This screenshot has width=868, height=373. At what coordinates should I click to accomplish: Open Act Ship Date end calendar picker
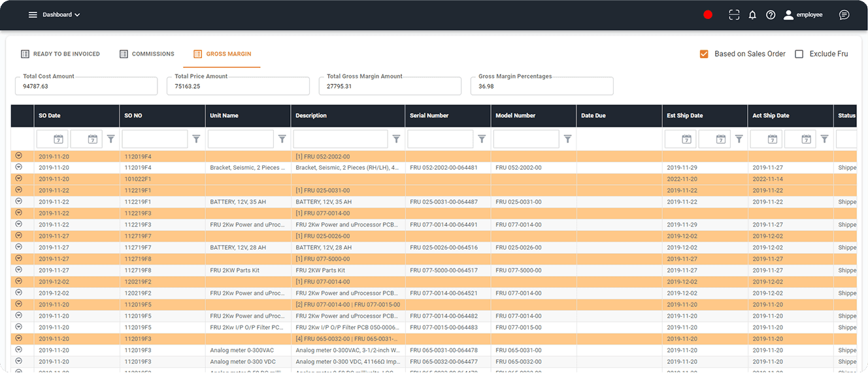(x=806, y=139)
